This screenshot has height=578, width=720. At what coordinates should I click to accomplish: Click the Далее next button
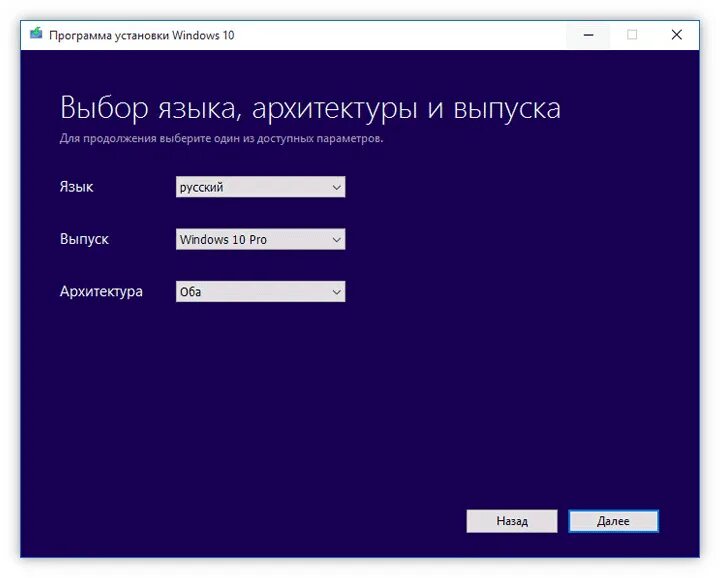tap(613, 521)
